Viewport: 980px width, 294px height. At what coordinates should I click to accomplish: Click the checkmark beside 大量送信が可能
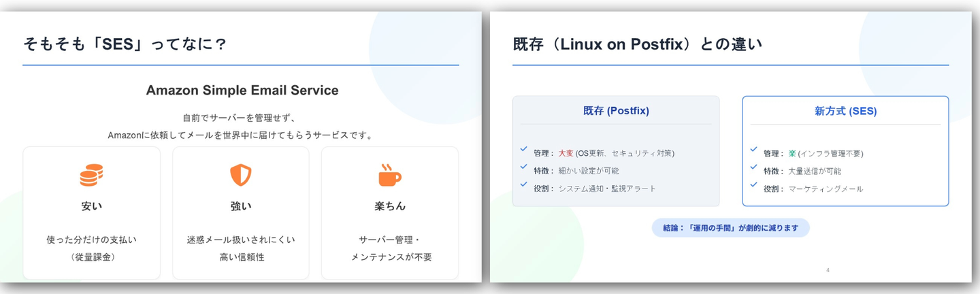[753, 167]
